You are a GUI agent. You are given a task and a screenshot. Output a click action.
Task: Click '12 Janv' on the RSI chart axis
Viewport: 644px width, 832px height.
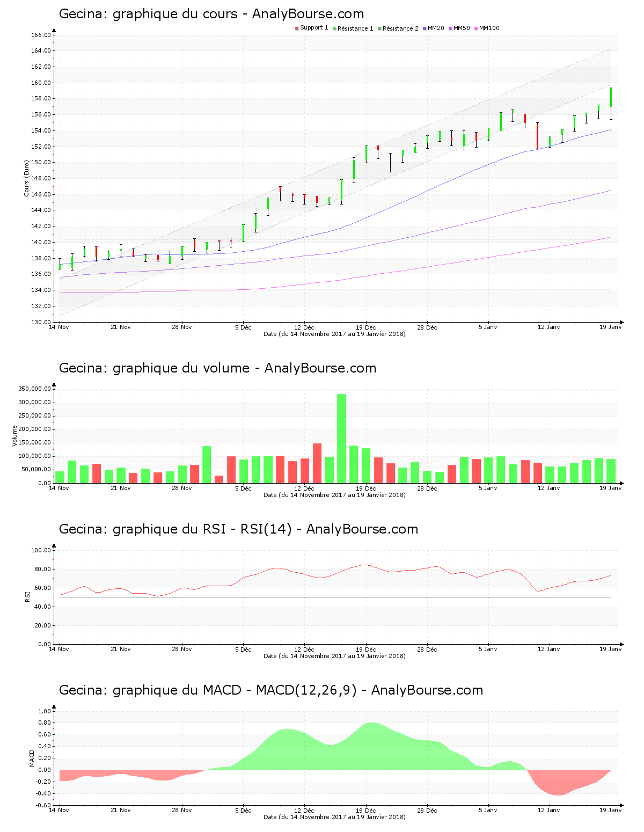[549, 649]
